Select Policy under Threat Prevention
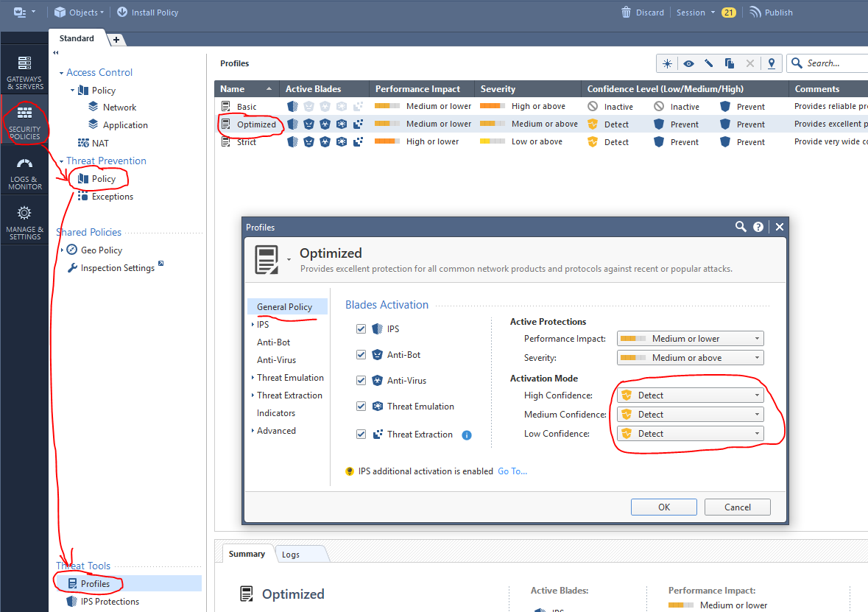Image resolution: width=868 pixels, height=612 pixels. pyautogui.click(x=97, y=179)
